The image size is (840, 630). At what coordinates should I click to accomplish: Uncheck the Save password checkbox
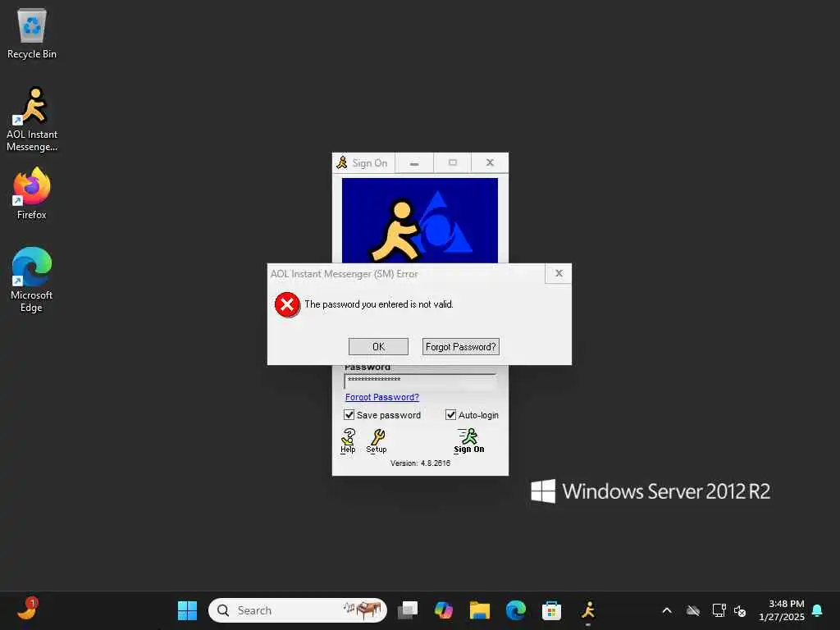click(349, 414)
